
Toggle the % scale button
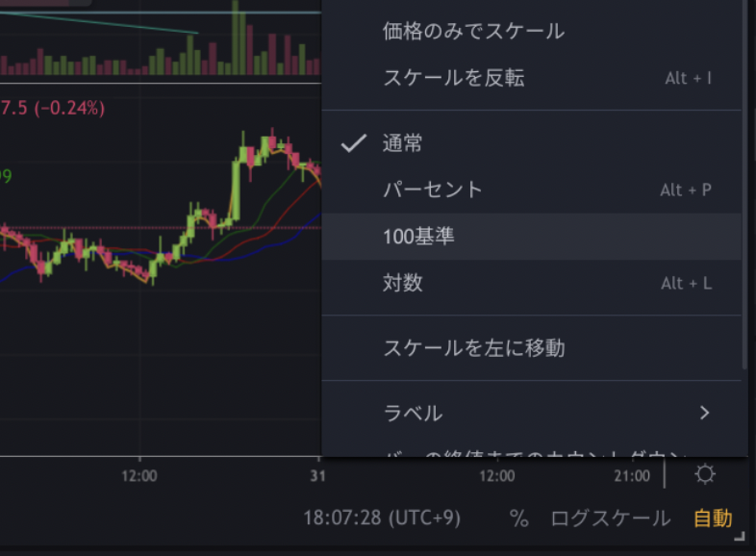coord(519,518)
